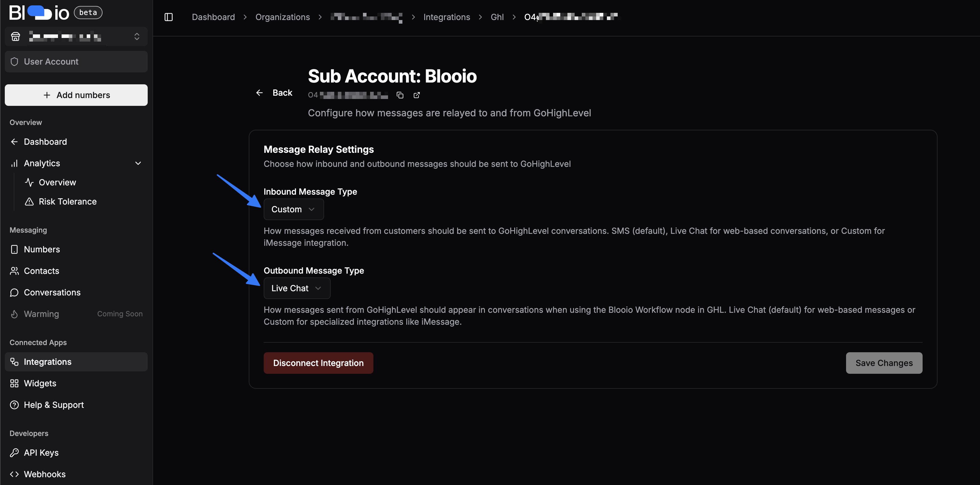This screenshot has height=485, width=980.
Task: Click the Analytics bar chart icon
Action: coord(14,163)
